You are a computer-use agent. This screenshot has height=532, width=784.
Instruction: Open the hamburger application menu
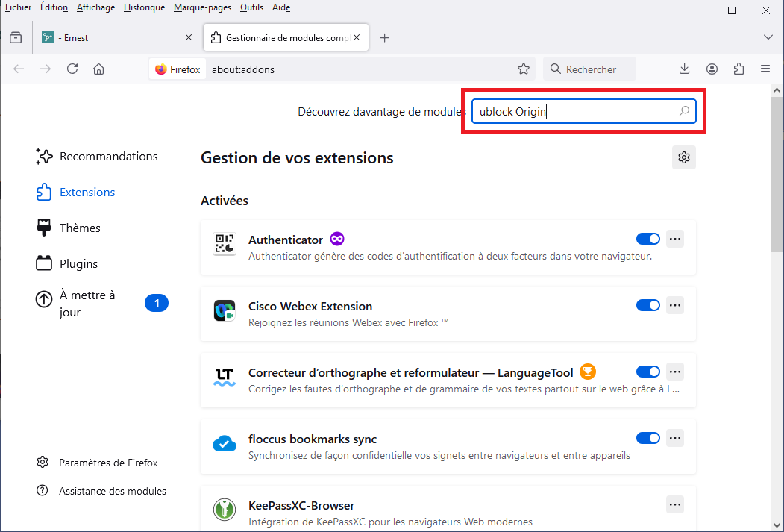pos(765,69)
